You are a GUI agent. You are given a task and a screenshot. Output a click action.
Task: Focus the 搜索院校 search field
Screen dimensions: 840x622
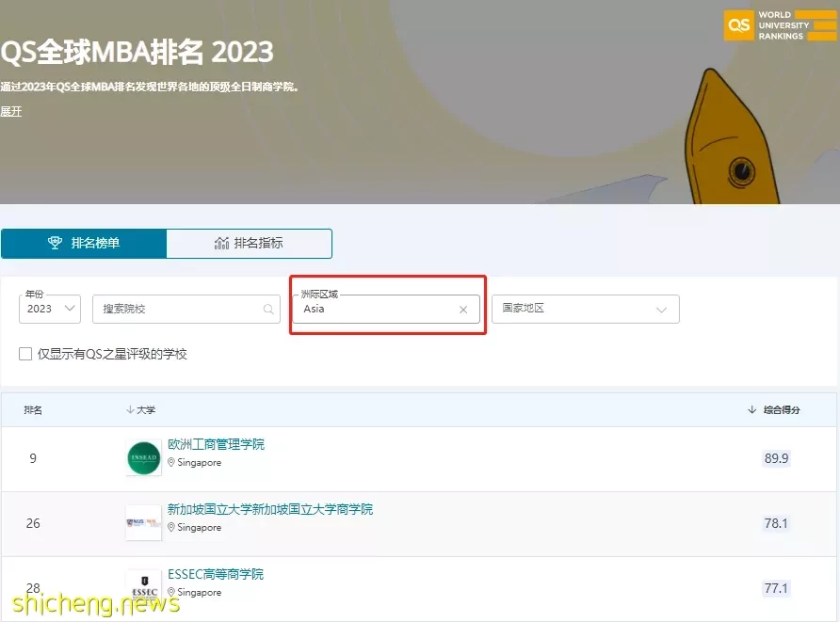[x=186, y=309]
